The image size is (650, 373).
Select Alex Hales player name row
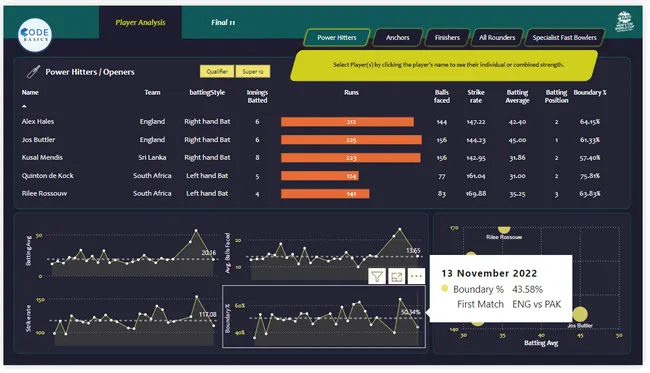[x=38, y=121]
